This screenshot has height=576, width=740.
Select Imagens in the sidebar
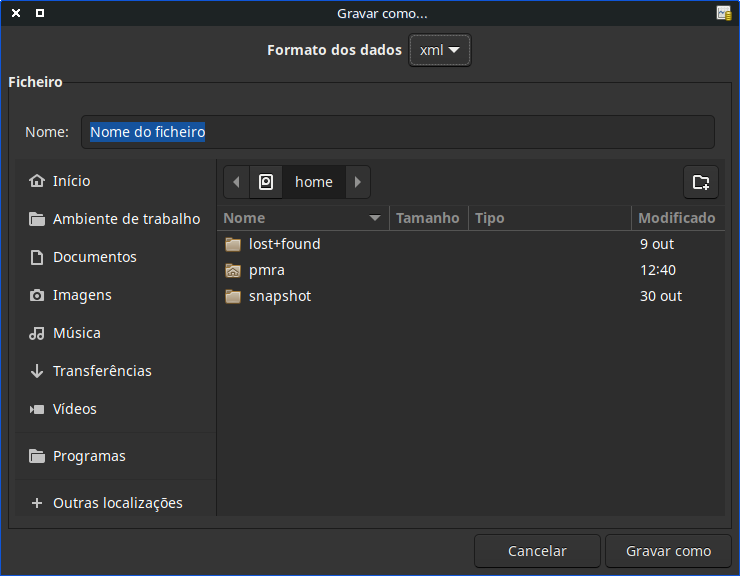116,295
